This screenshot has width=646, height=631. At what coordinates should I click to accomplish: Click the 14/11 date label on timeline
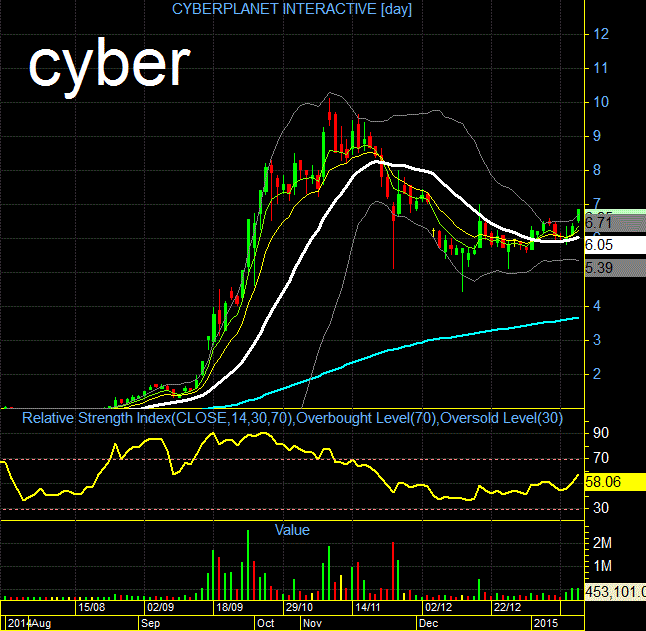367,607
